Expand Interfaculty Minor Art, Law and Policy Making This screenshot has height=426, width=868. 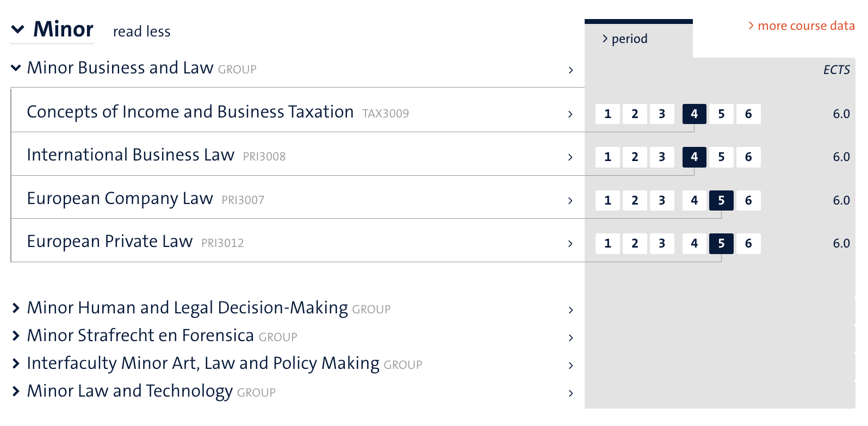16,363
